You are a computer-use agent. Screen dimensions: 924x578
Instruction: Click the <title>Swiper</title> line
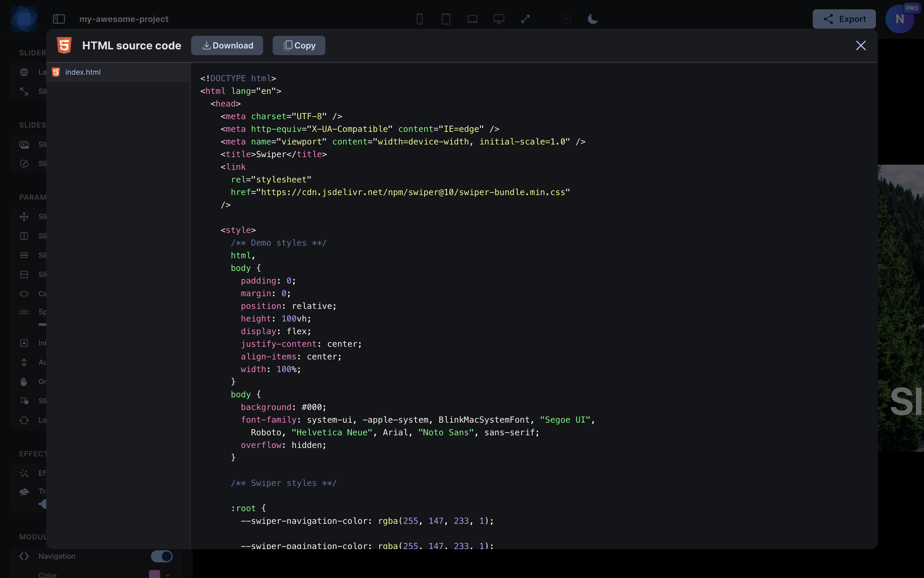pos(274,154)
